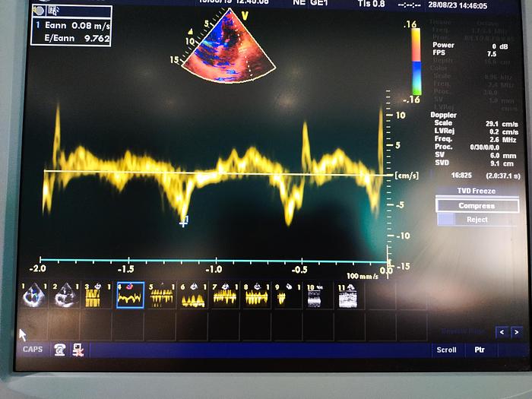532x399 pixels.
Task: Open clipboard thumbnail 6 spectral waveform
Action: [193, 295]
